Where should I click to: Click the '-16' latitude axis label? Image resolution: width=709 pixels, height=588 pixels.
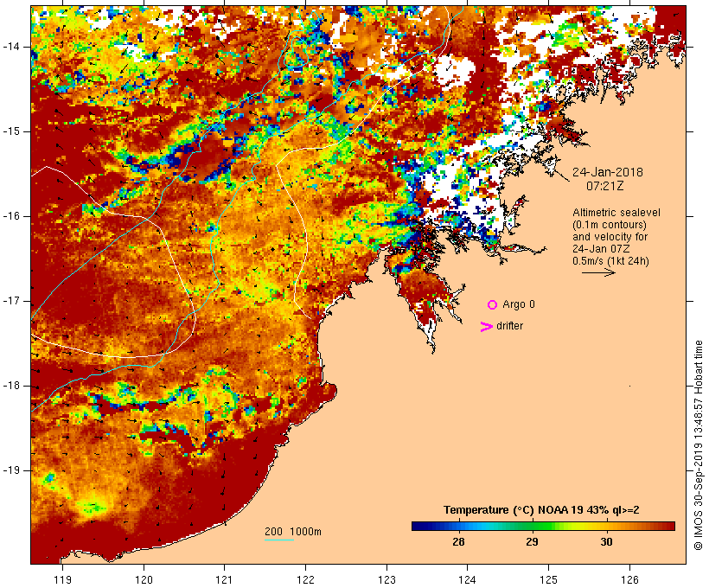[x=10, y=216]
